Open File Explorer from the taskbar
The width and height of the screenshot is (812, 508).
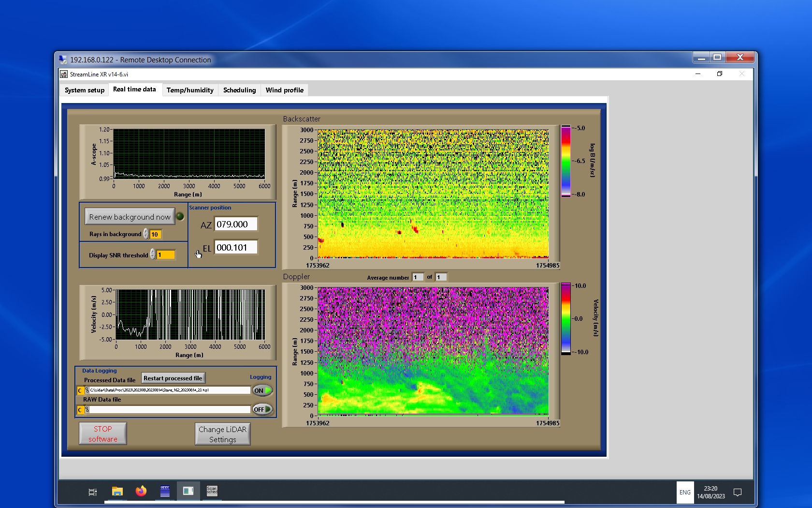tap(117, 492)
